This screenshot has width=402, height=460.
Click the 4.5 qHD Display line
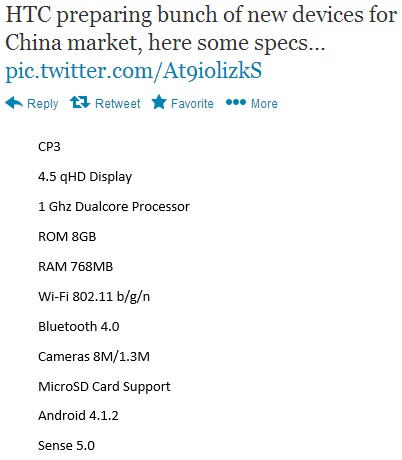pyautogui.click(x=85, y=177)
